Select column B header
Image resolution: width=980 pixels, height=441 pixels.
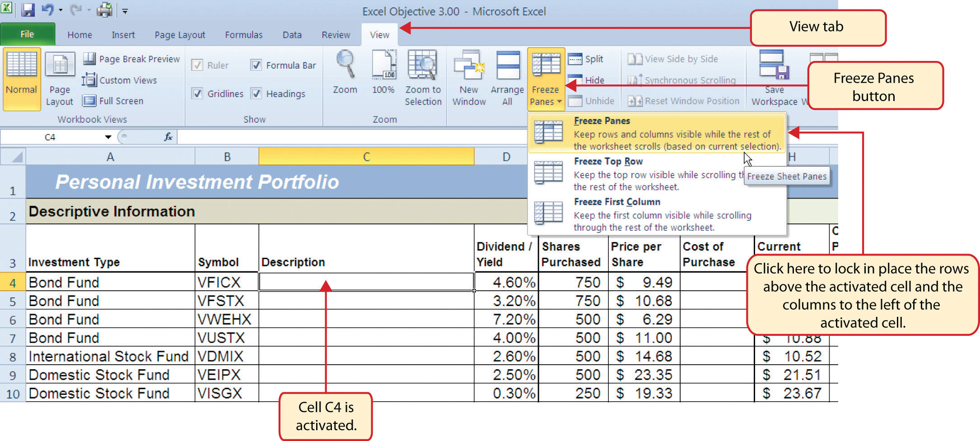(x=227, y=157)
